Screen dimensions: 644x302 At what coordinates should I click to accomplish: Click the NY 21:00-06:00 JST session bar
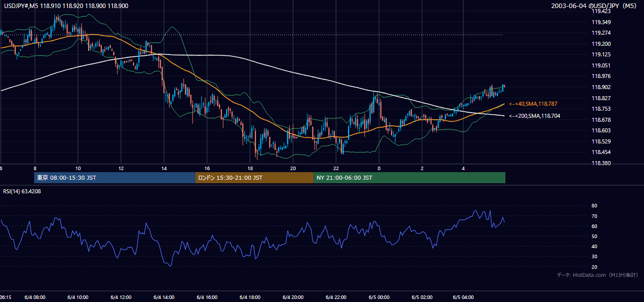(409, 178)
